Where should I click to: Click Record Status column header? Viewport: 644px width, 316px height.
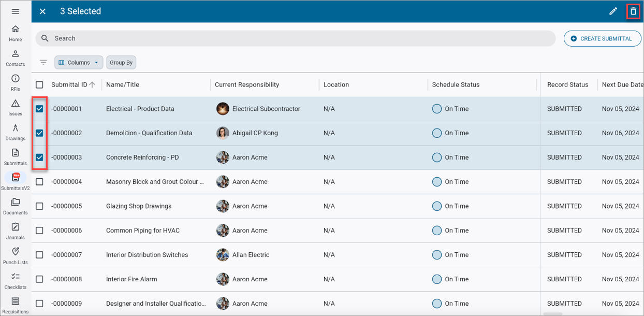[x=568, y=85]
